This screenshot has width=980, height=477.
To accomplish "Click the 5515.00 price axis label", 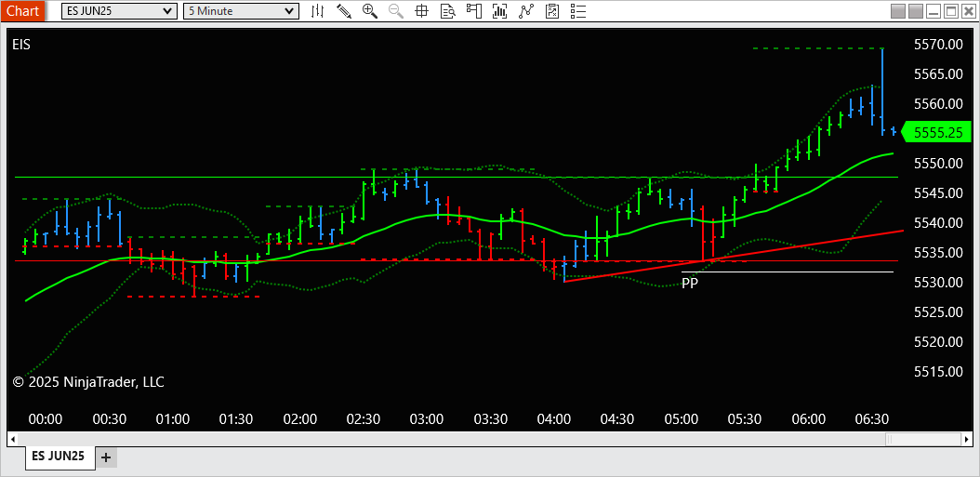I will [937, 372].
